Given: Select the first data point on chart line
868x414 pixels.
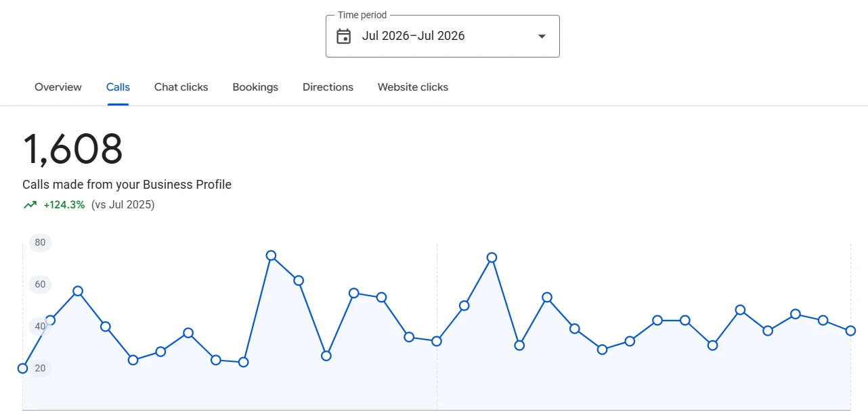Looking at the screenshot, I should click(22, 369).
